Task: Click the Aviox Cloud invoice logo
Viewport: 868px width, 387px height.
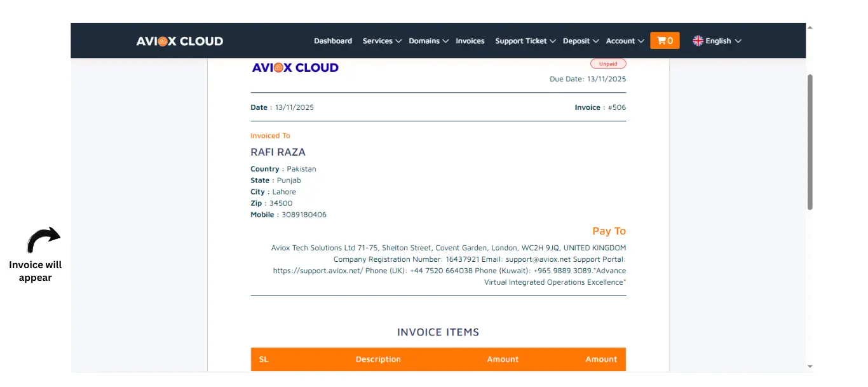Action: tap(295, 67)
